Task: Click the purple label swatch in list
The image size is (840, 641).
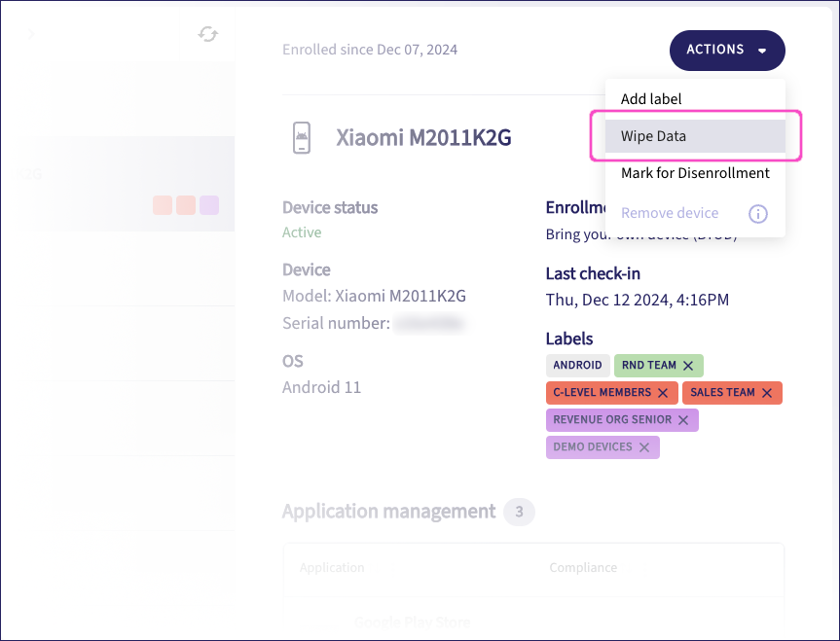Action: [x=209, y=205]
